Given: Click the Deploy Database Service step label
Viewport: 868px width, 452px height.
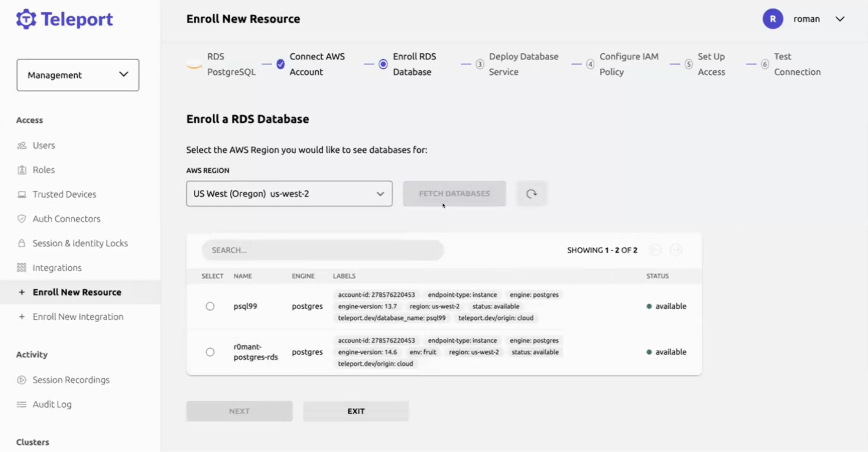Looking at the screenshot, I should pyautogui.click(x=524, y=64).
